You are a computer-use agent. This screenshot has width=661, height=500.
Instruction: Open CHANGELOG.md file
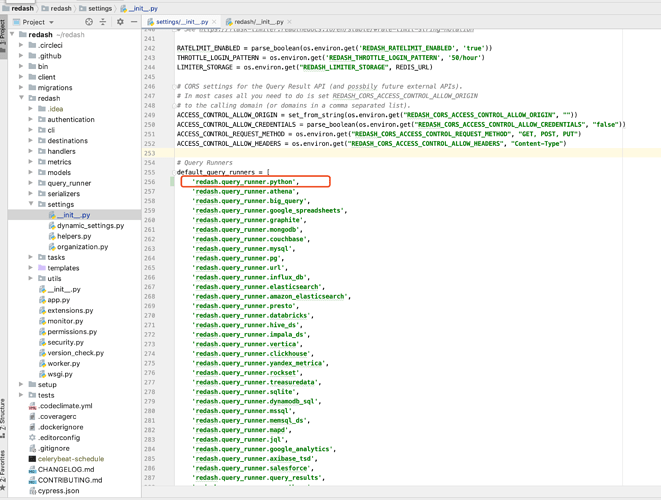[66, 469]
